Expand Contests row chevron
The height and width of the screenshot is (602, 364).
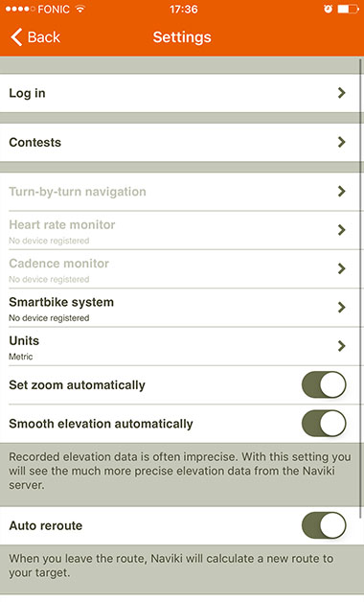[x=341, y=142]
